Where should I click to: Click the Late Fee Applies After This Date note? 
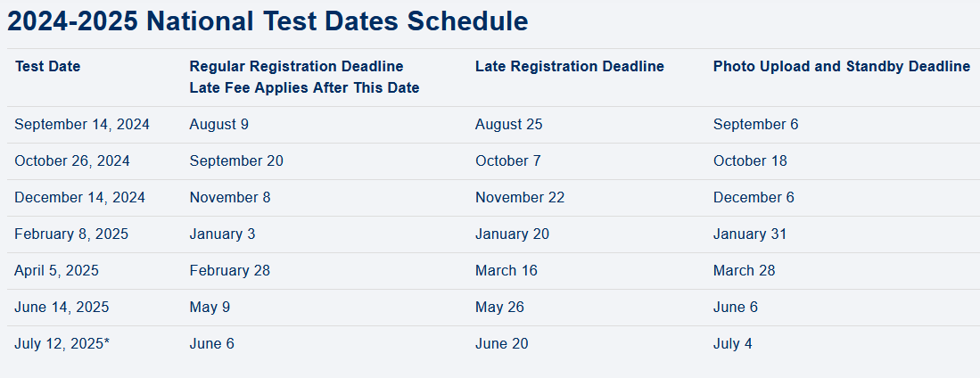(304, 87)
